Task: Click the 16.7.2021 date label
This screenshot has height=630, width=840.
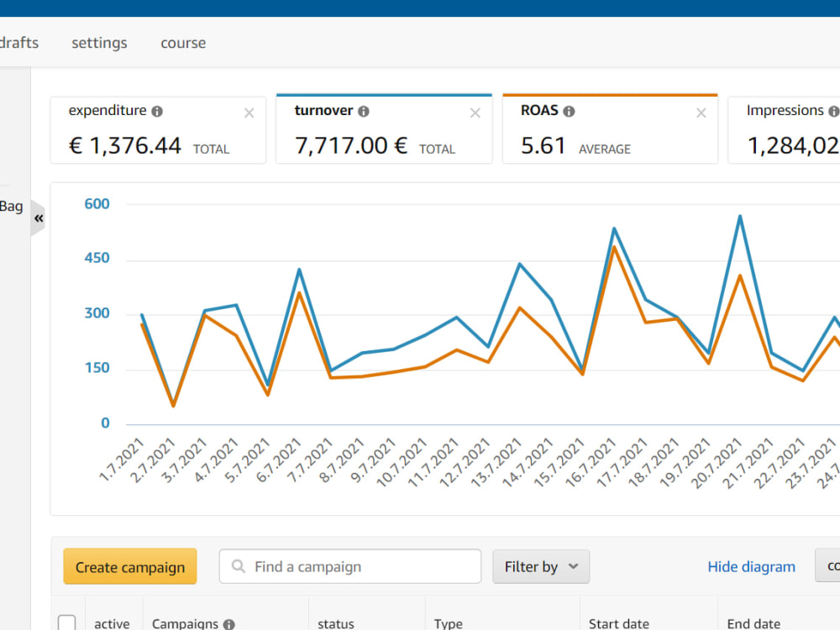Action: click(x=591, y=463)
